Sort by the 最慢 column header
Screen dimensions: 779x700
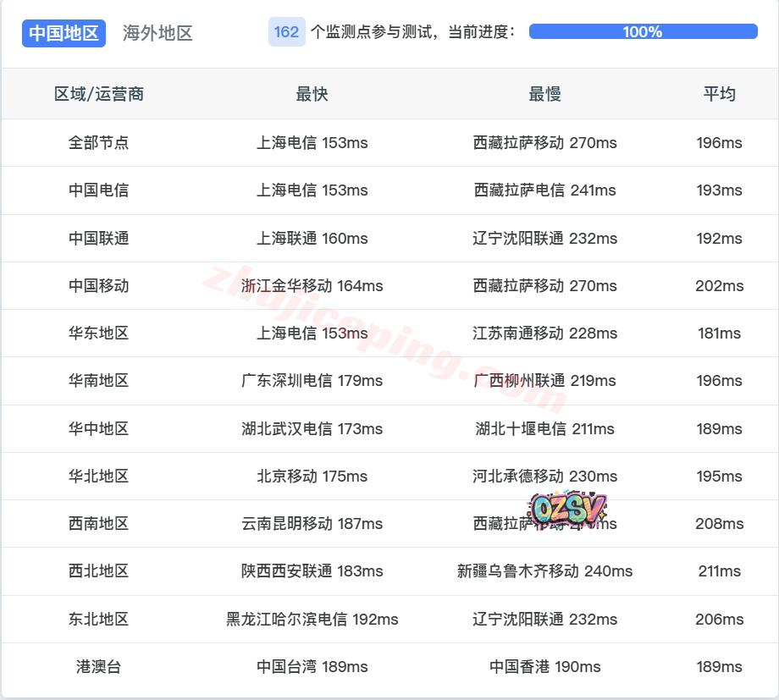544,94
